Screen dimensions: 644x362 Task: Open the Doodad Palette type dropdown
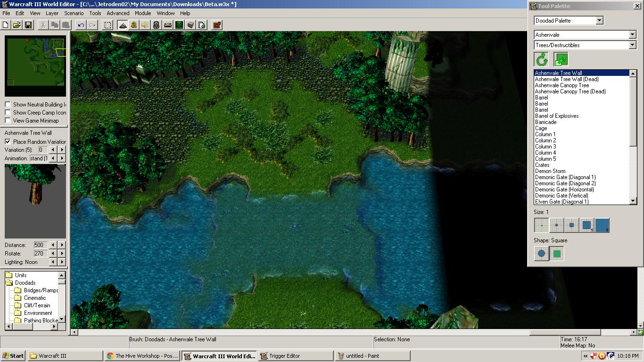(x=599, y=21)
